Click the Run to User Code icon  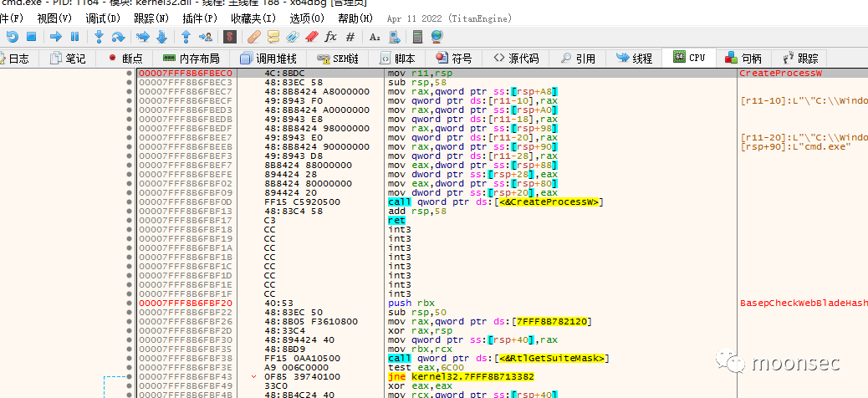[206, 37]
